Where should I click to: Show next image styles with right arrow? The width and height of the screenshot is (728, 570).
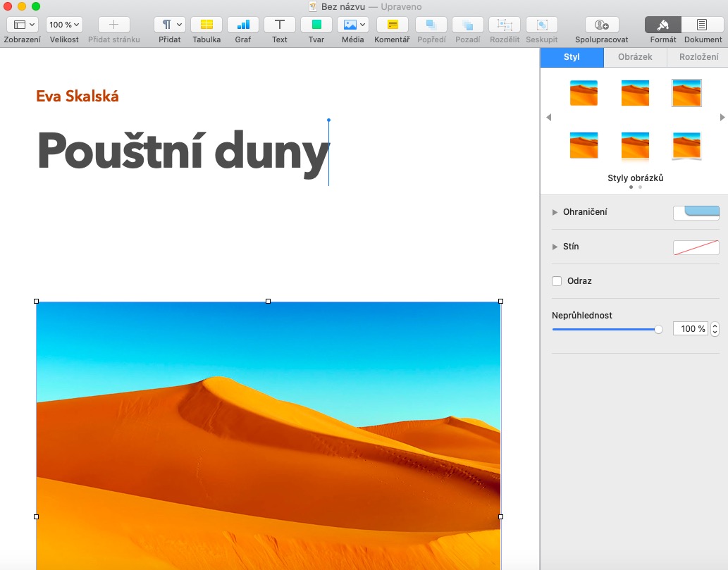722,118
